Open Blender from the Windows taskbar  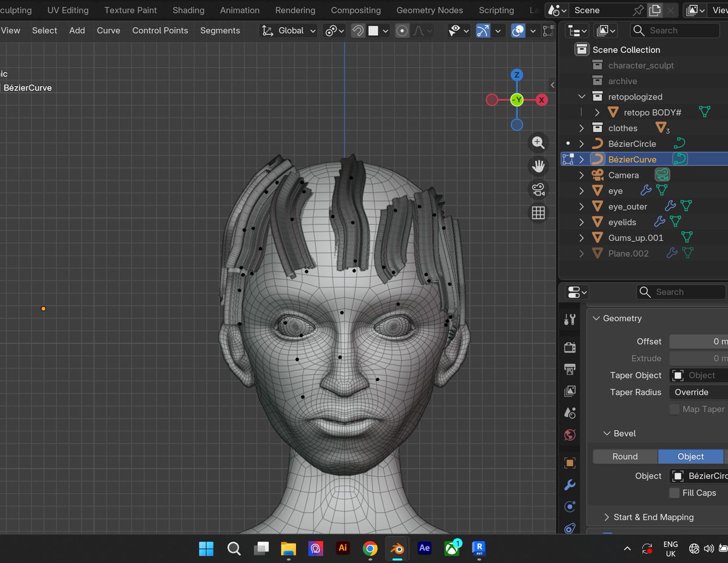(397, 548)
